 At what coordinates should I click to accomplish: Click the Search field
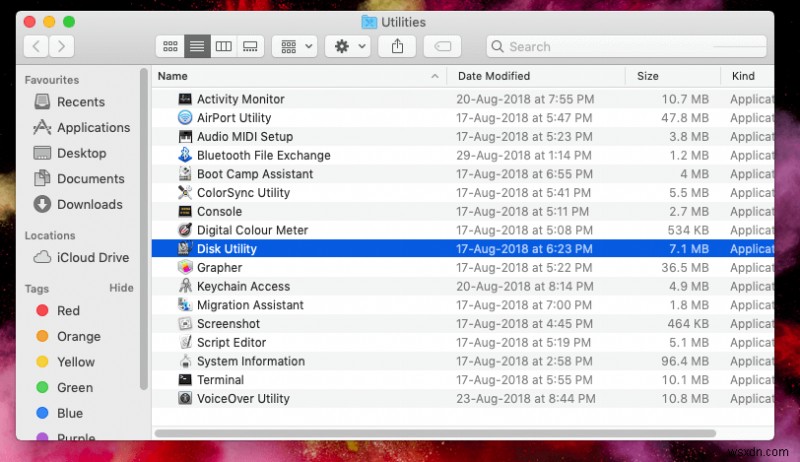click(x=627, y=46)
